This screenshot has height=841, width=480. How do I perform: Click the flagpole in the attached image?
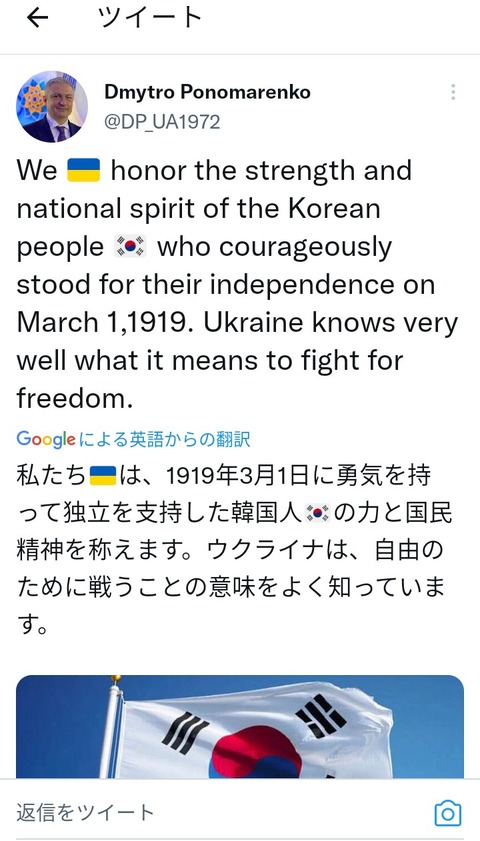click(x=113, y=728)
